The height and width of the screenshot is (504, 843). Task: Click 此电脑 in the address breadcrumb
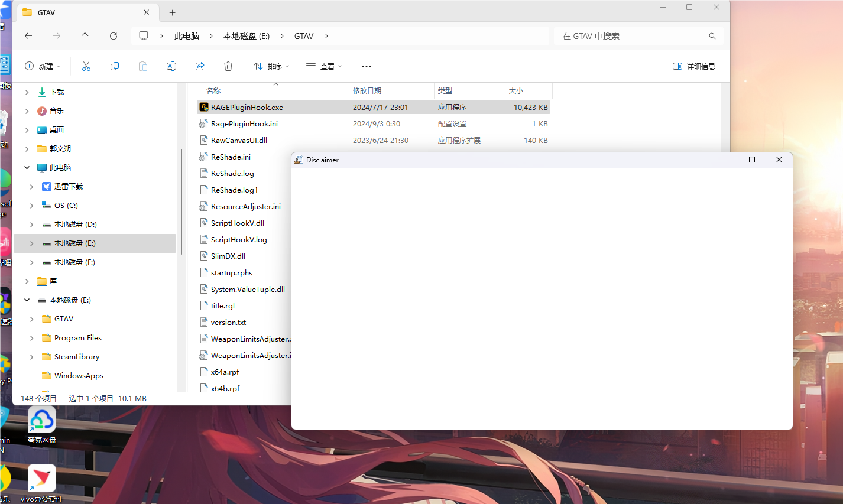(187, 36)
